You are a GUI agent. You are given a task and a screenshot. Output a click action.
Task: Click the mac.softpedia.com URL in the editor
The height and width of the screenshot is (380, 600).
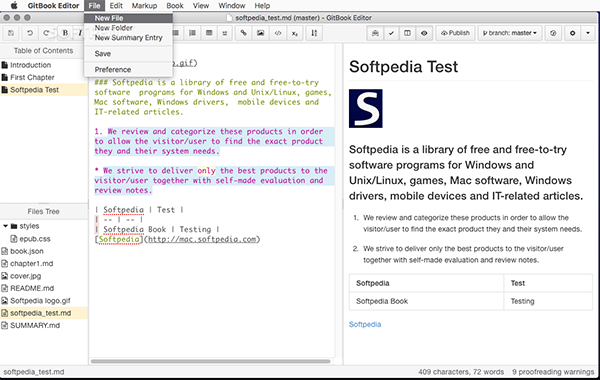click(x=202, y=240)
